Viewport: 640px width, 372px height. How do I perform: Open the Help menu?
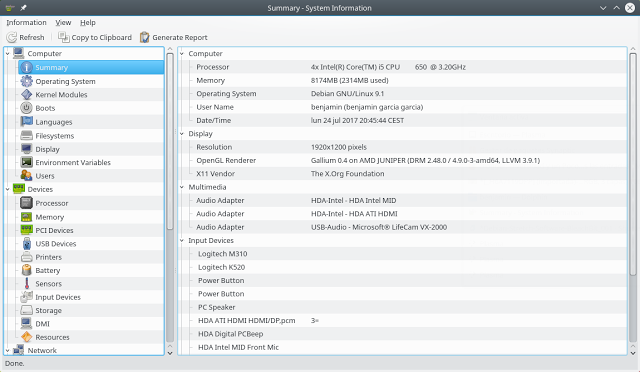88,22
